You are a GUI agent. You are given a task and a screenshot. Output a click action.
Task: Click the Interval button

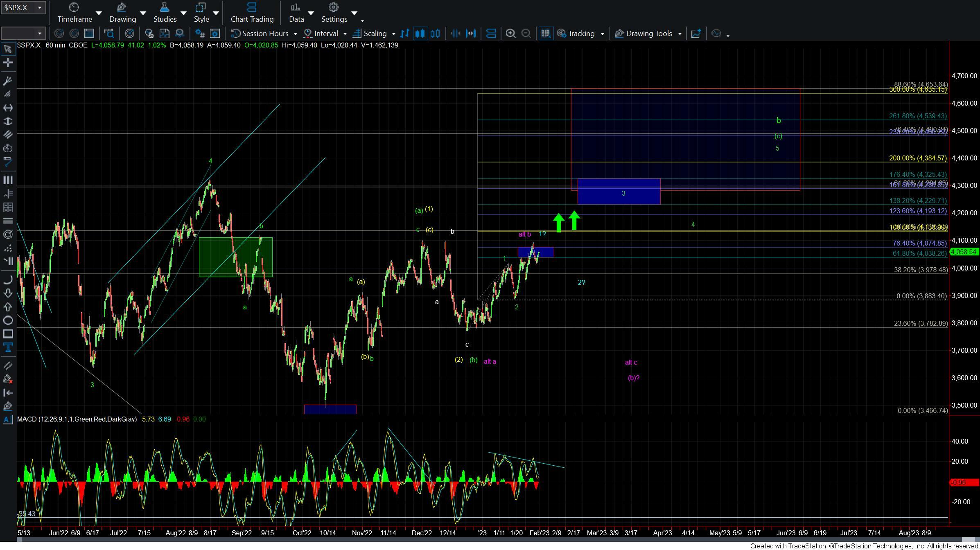321,34
